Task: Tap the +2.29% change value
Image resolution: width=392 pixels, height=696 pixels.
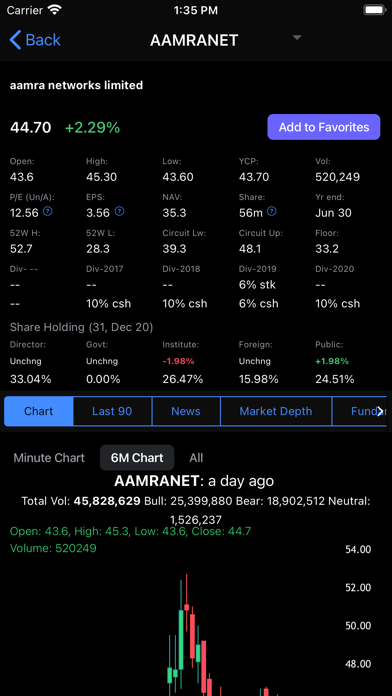Action: [x=92, y=128]
